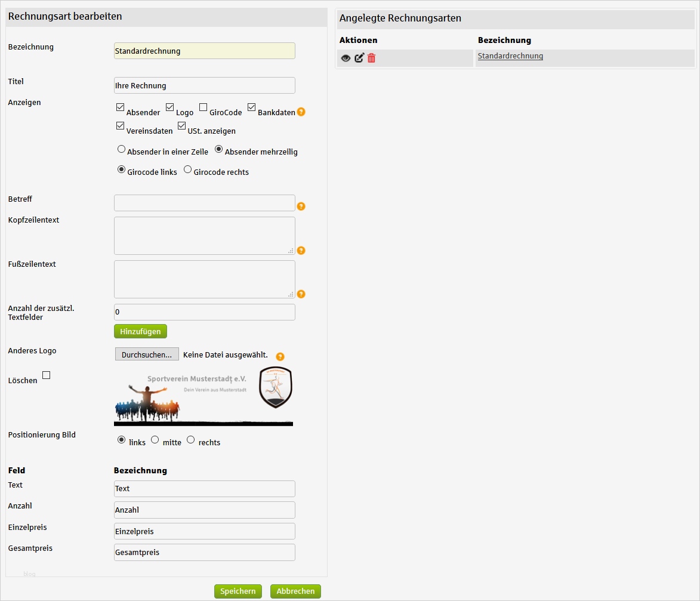
Task: Choose Girocode links radio button
Action: coord(121,169)
